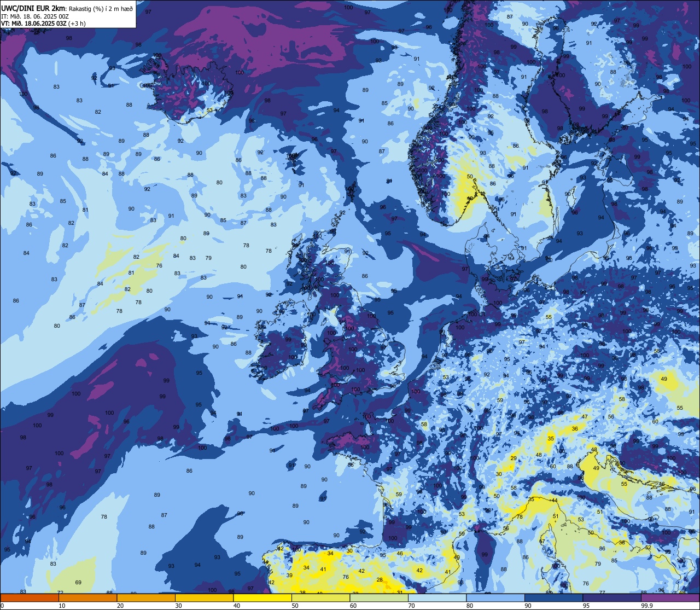Click the 60–70 % light green legend swatch
Image resolution: width=700 pixels, height=610 pixels.
[379, 598]
